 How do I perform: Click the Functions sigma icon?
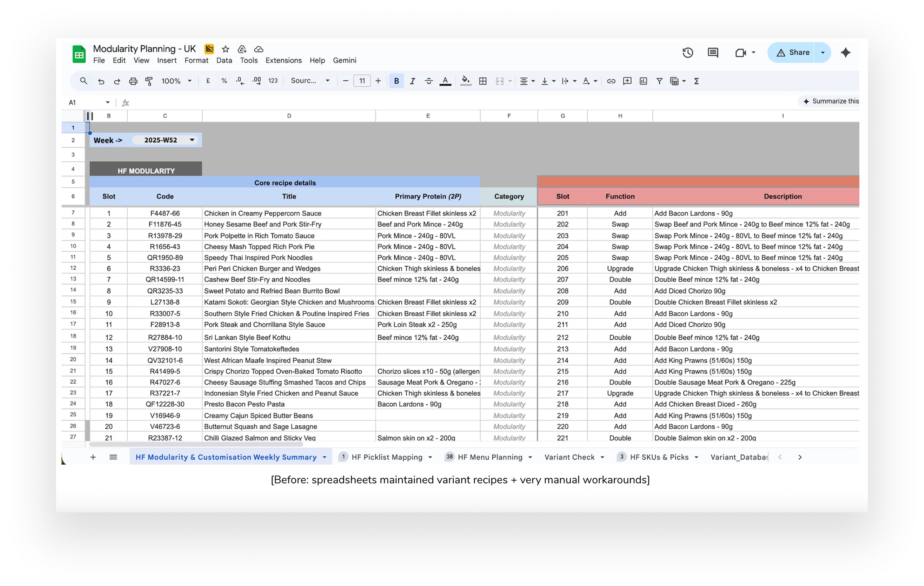696,81
